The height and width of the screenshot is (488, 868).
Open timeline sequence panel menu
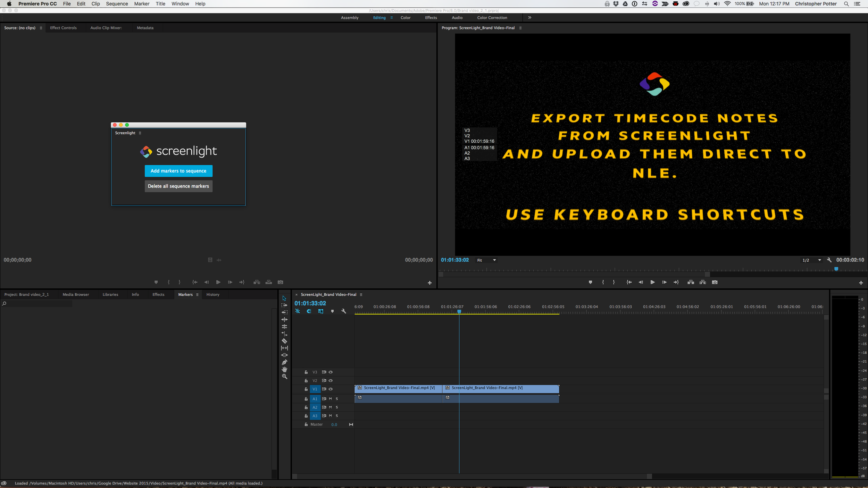pos(361,295)
